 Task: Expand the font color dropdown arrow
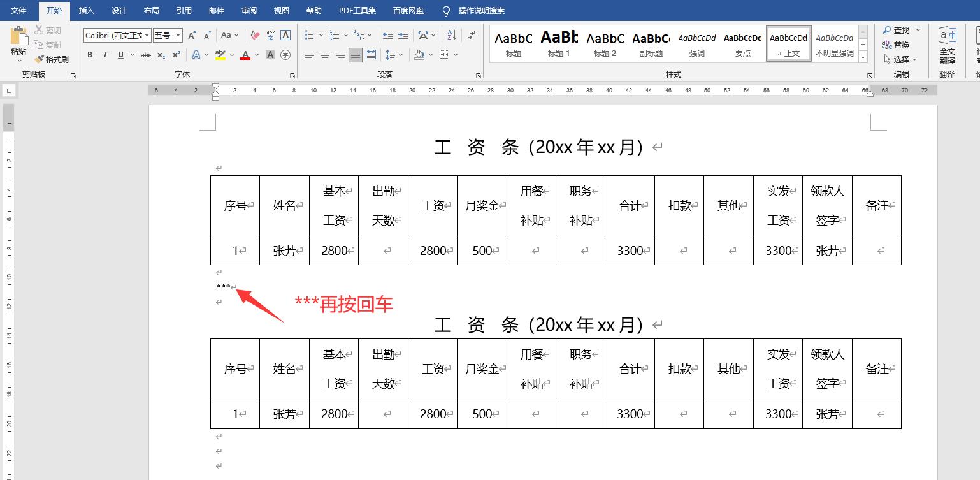pos(256,55)
